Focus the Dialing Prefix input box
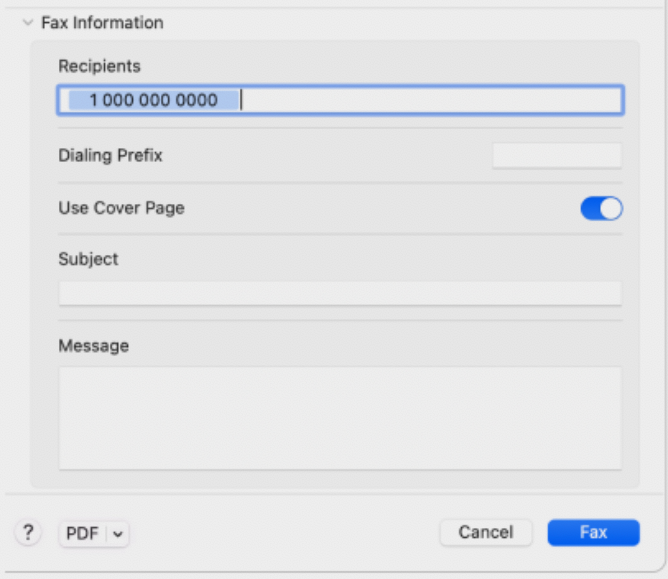668x579 pixels. [x=556, y=156]
